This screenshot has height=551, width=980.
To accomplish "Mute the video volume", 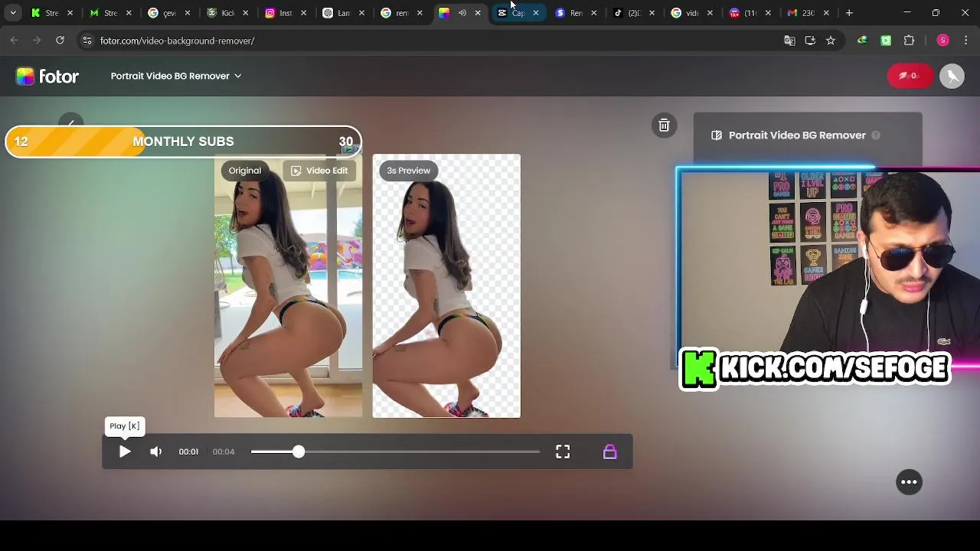I will tap(156, 452).
